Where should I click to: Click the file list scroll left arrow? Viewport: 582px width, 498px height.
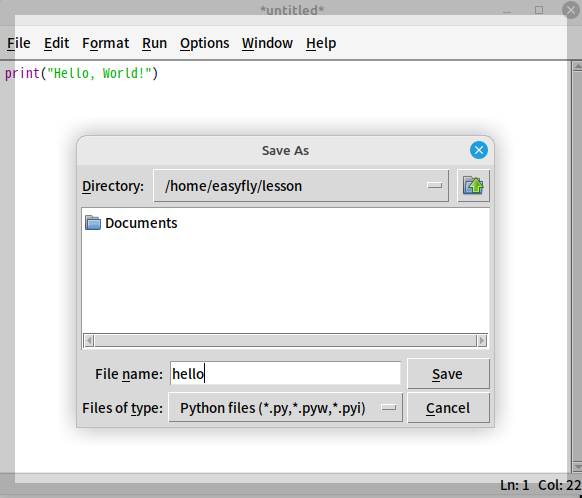point(89,340)
